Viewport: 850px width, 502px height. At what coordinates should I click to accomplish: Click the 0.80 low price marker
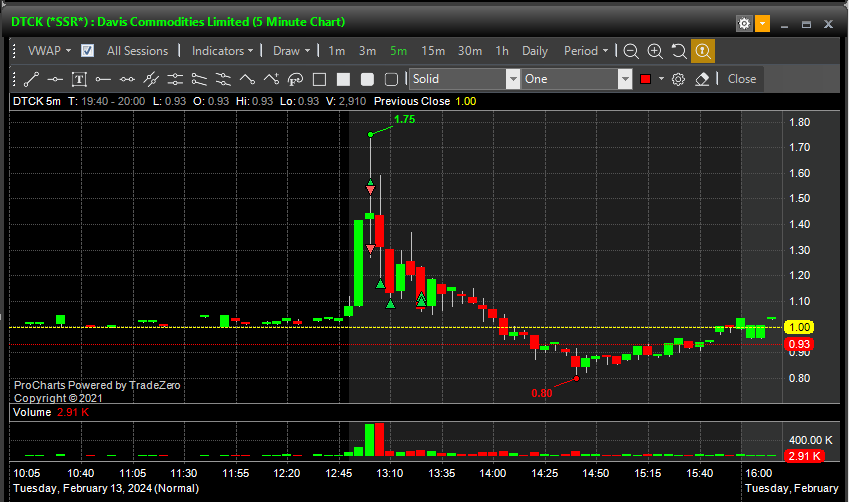542,393
